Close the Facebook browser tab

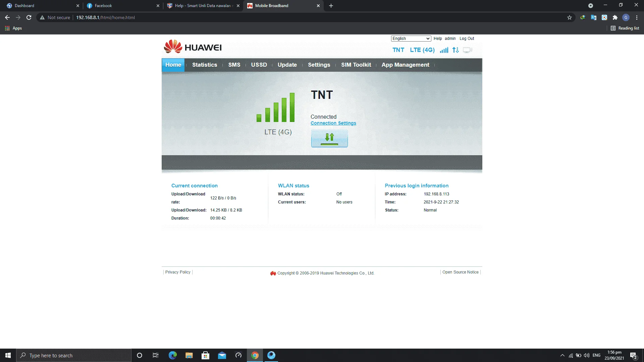[158, 6]
